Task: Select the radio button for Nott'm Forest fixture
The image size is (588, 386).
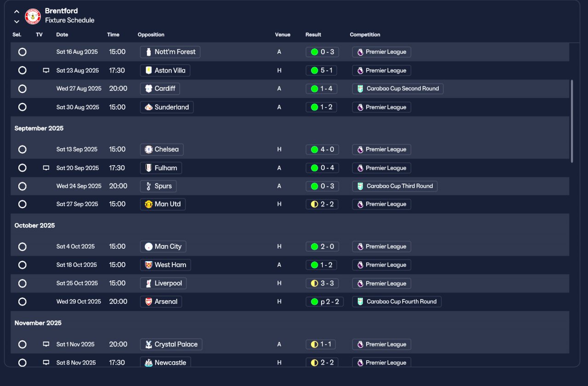Action: pos(22,52)
